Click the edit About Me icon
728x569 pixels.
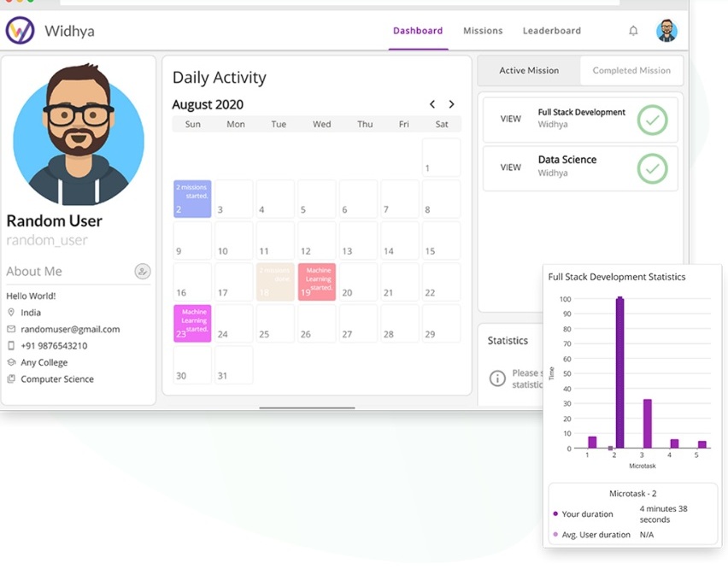coord(143,271)
